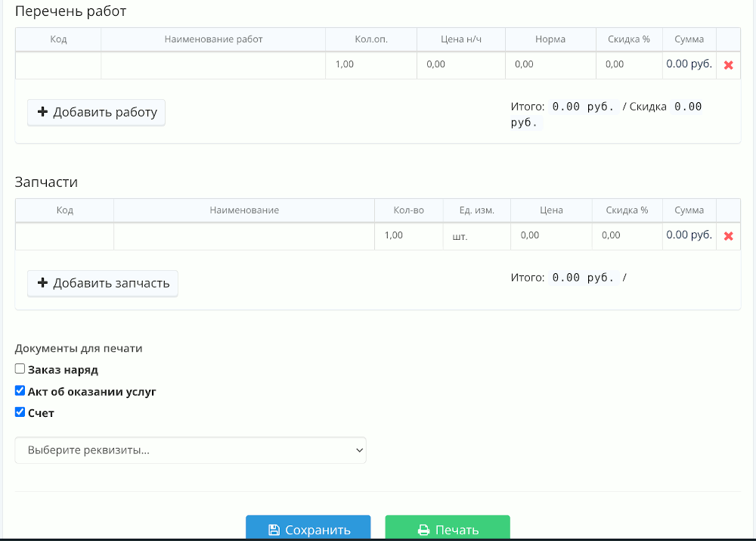Viewport: 756px width, 541px height.
Task: Focus the Наименование работ input field
Action: tap(213, 65)
